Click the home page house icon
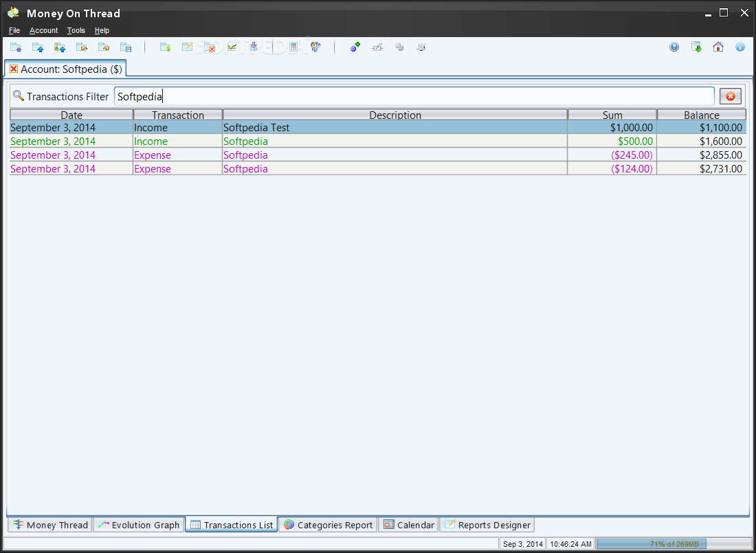 (x=718, y=47)
